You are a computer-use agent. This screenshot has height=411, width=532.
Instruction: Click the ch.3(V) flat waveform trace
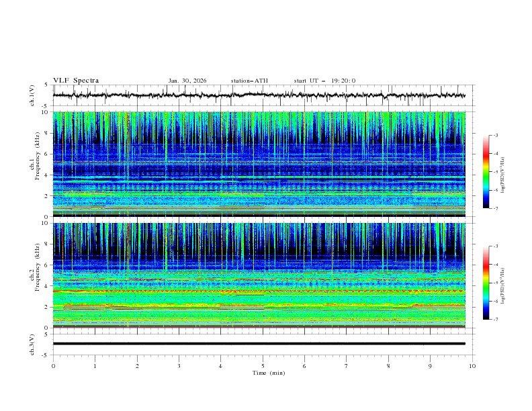(x=259, y=344)
